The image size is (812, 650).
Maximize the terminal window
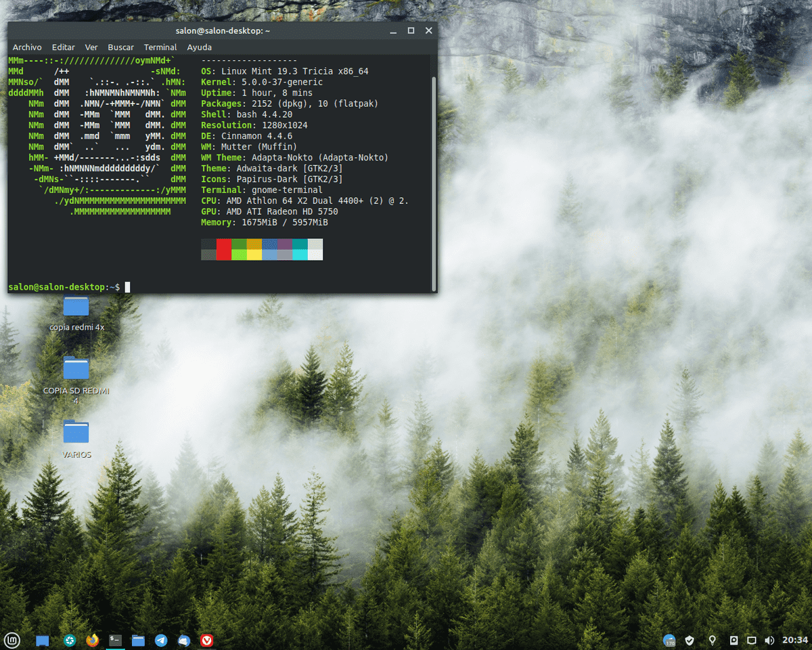point(411,31)
